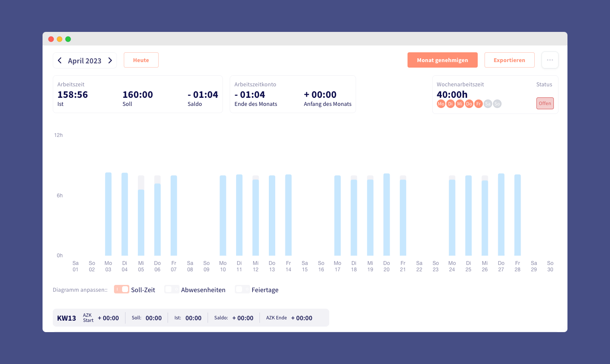The width and height of the screenshot is (610, 364).
Task: Click Monat genehmigen button
Action: coord(442,60)
